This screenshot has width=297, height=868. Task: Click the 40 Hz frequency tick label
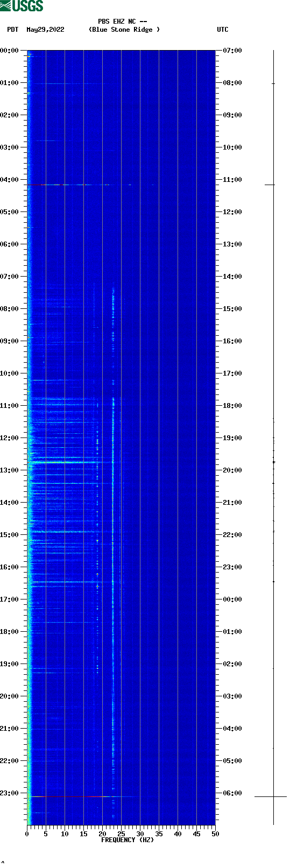point(178,834)
